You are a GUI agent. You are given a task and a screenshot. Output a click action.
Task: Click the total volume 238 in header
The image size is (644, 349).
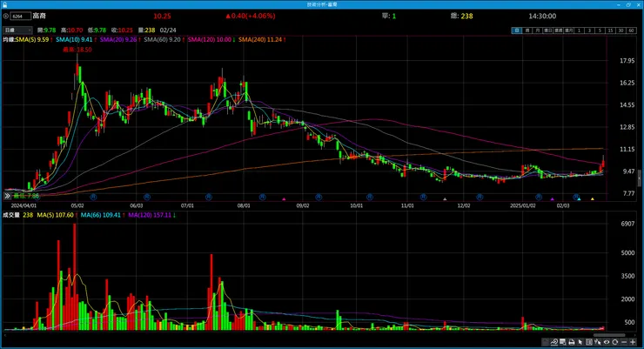coord(466,16)
